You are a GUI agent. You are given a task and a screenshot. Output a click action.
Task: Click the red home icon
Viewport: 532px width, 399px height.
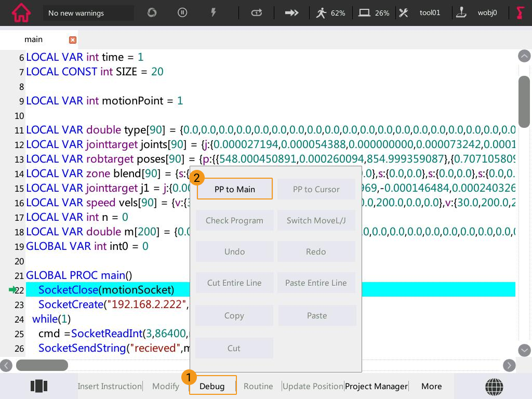click(21, 12)
